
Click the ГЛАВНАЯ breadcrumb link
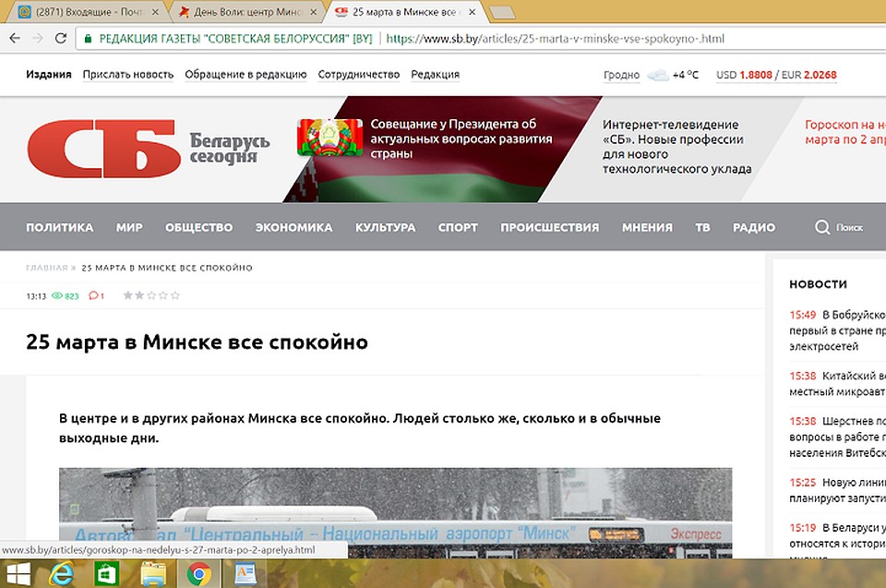47,268
